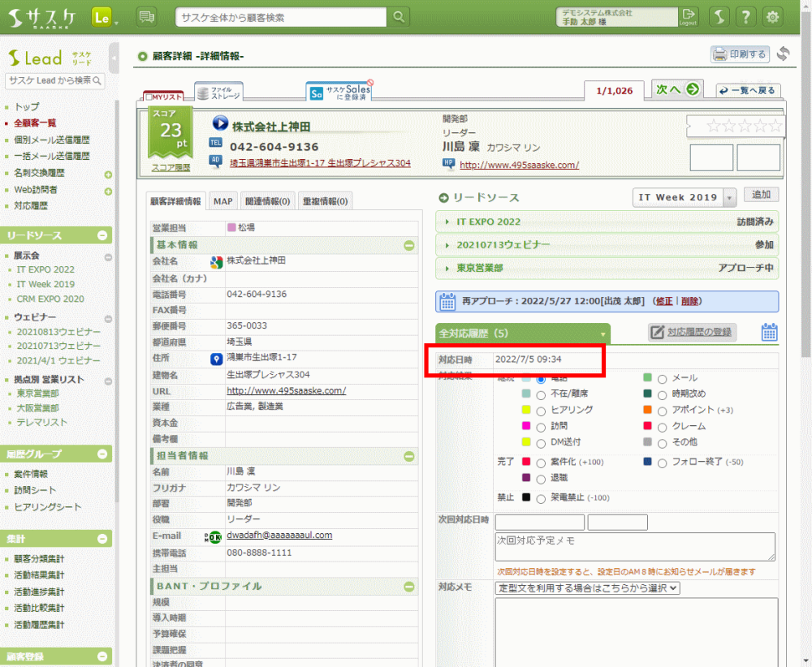Click the yellow-green DM送付 color swatch
Viewport: 812px width, 667px height.
coord(526,442)
